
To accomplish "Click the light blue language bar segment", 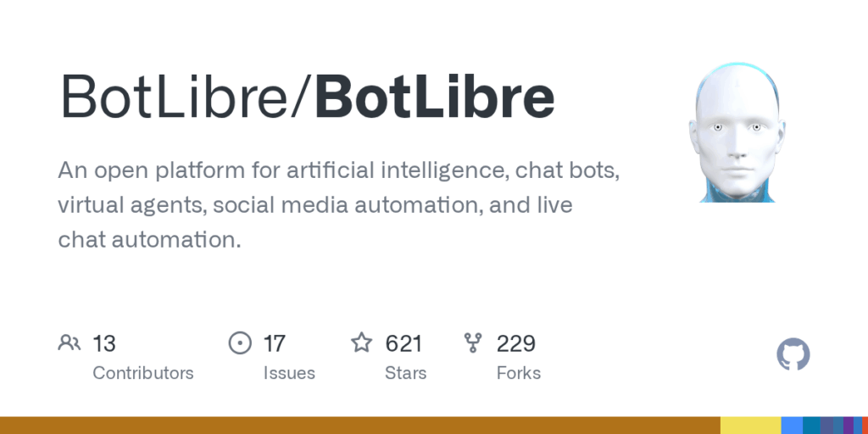I will tap(792, 426).
